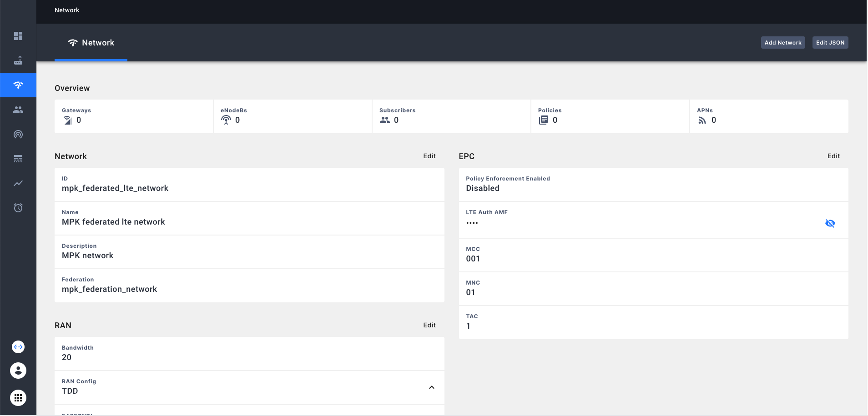This screenshot has height=416, width=868.
Task: Open the Equipment router icon in sidebar
Action: pyautogui.click(x=18, y=60)
